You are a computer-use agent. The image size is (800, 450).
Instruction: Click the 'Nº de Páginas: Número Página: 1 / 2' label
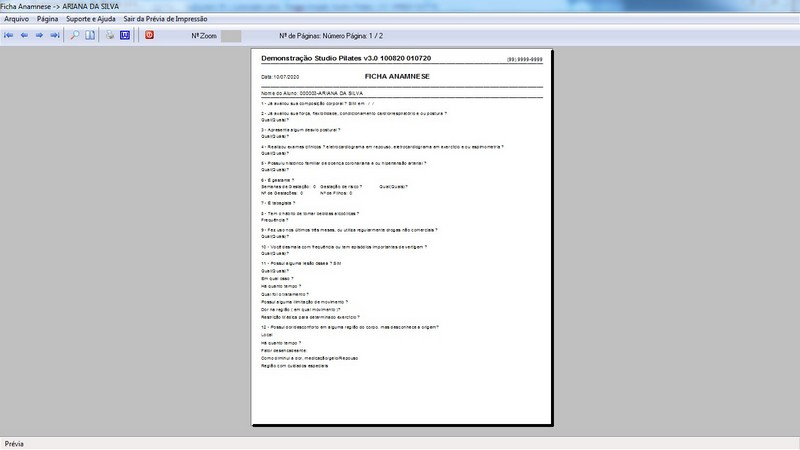(331, 36)
